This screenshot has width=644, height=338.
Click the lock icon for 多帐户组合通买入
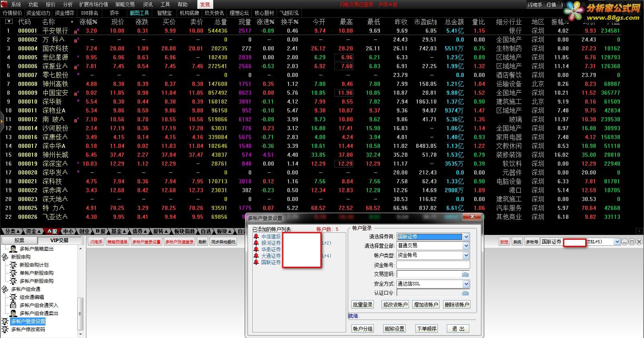(x=14, y=305)
